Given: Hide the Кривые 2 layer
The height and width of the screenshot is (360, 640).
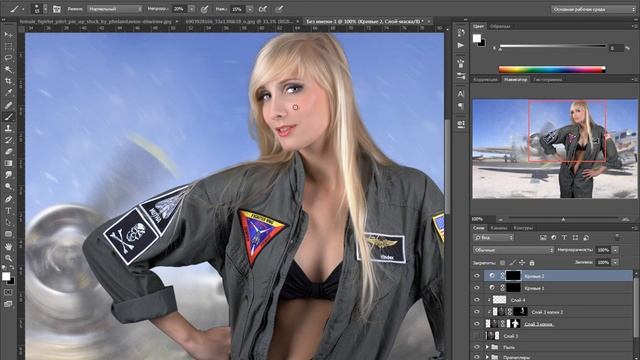Looking at the screenshot, I should pyautogui.click(x=477, y=276).
